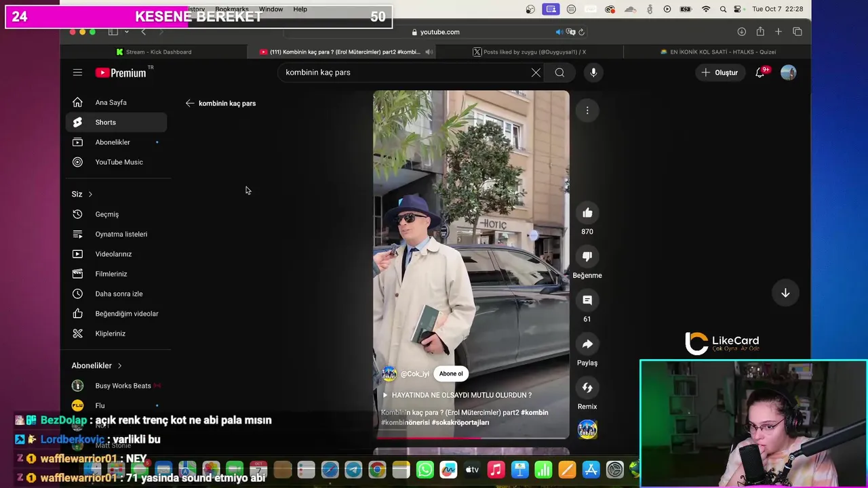
Task: Open a new Safari tab
Action: click(x=778, y=32)
